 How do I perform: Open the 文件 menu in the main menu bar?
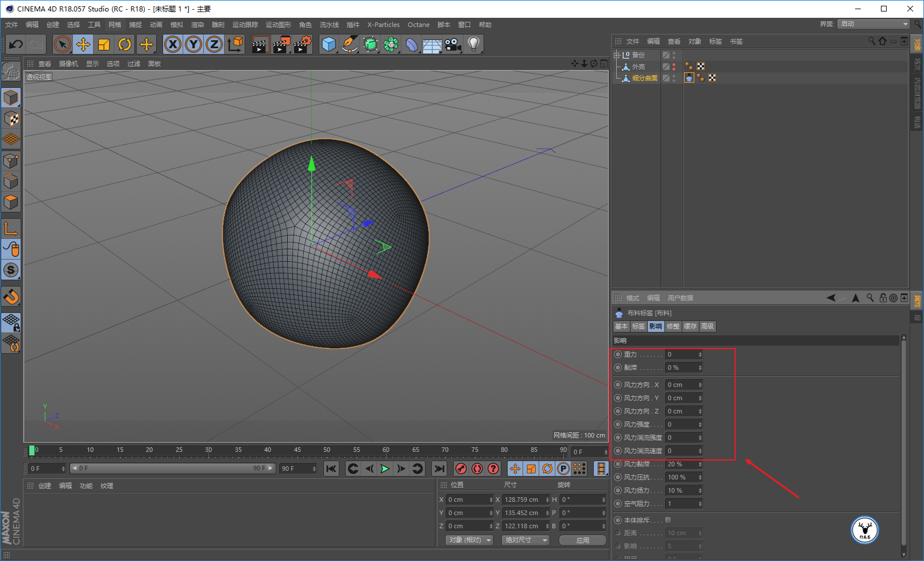[x=11, y=25]
